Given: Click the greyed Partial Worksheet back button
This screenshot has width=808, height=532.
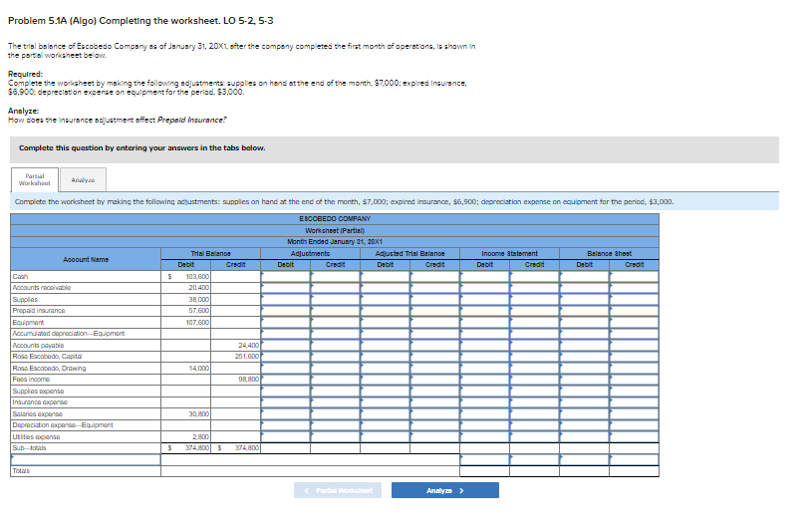Looking at the screenshot, I should point(338,490).
